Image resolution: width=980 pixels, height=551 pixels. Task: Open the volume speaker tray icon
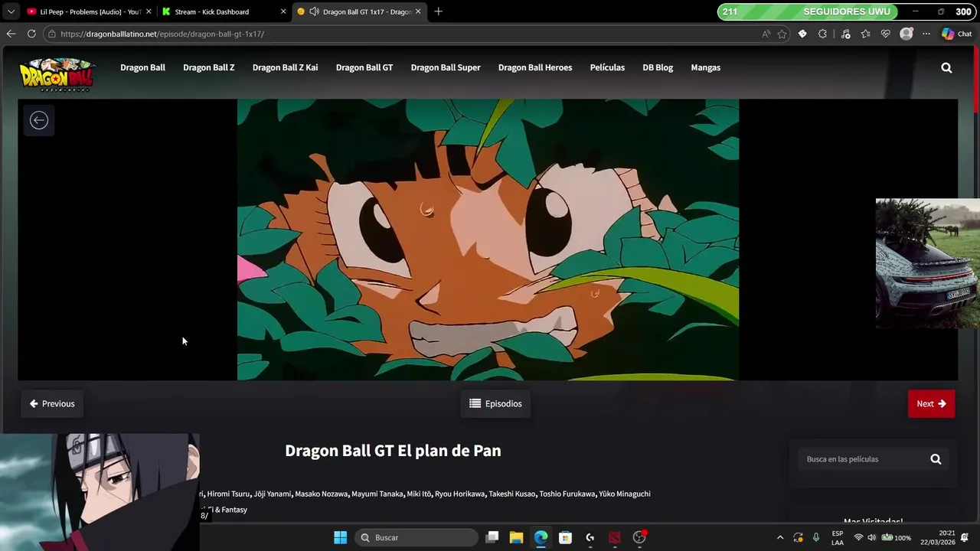[871, 537]
